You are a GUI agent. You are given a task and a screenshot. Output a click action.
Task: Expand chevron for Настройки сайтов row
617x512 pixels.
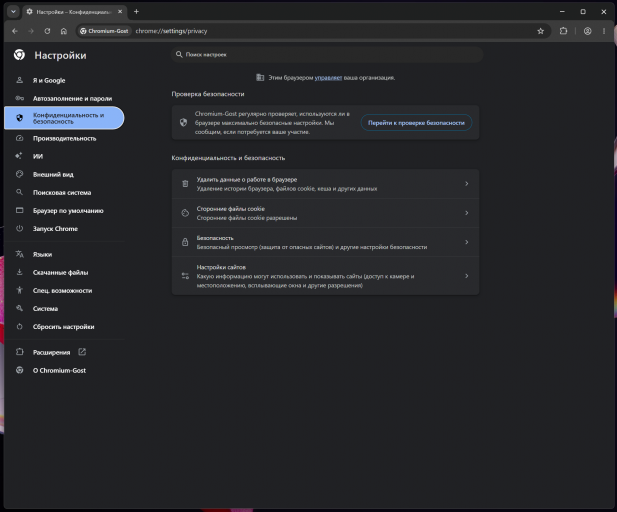(x=467, y=276)
